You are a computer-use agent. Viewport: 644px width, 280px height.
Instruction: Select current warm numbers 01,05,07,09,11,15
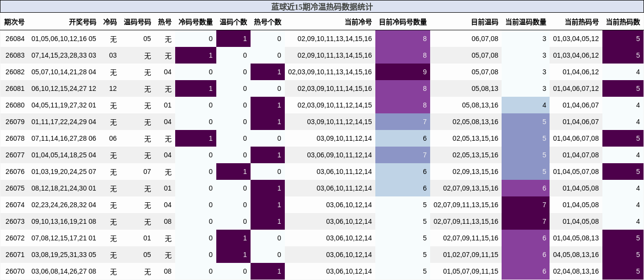point(471,271)
